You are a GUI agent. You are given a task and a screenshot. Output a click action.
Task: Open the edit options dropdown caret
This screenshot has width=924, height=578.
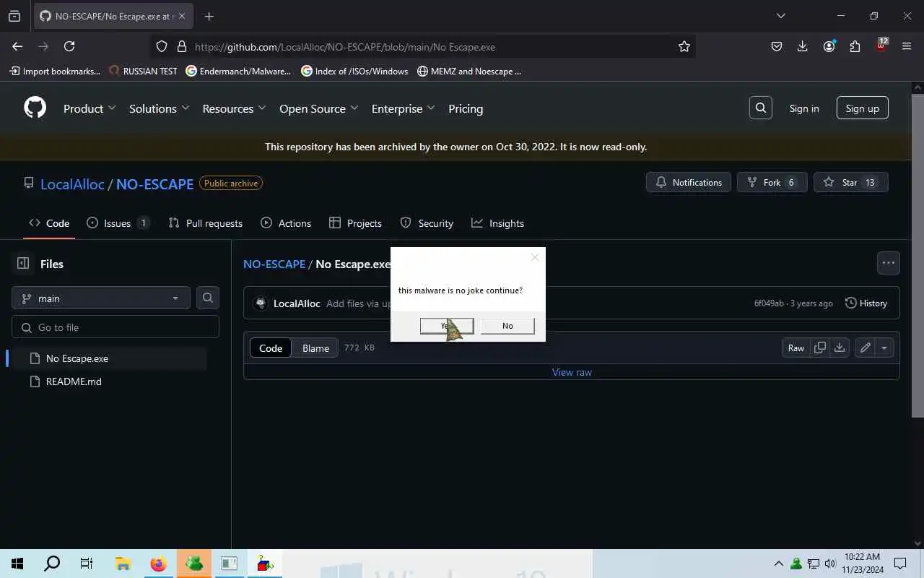(x=884, y=348)
